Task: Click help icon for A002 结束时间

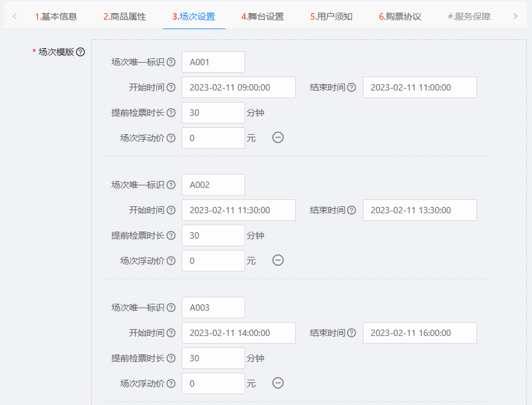Action: (x=352, y=210)
